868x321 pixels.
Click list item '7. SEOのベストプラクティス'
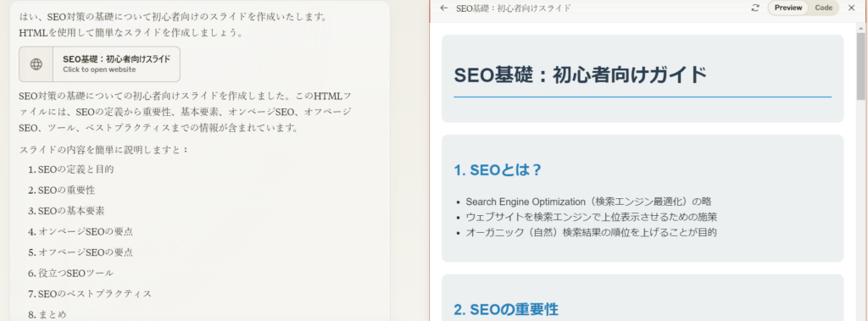coord(90,293)
